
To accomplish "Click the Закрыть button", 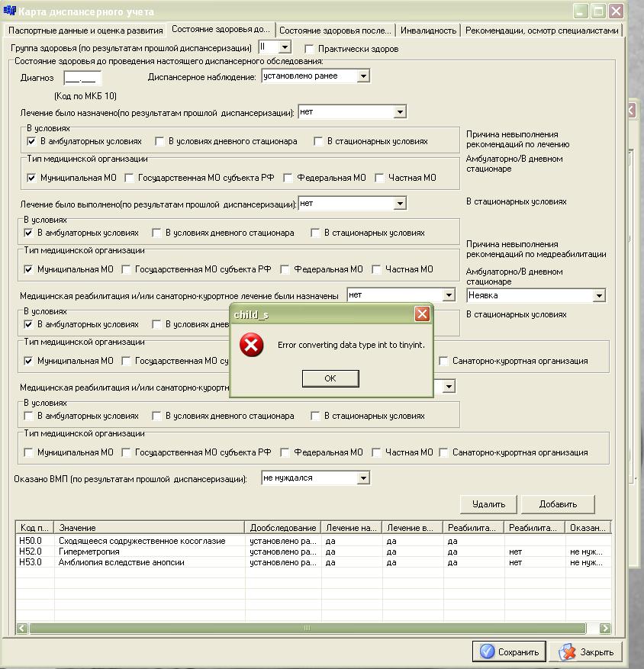I will pyautogui.click(x=587, y=652).
